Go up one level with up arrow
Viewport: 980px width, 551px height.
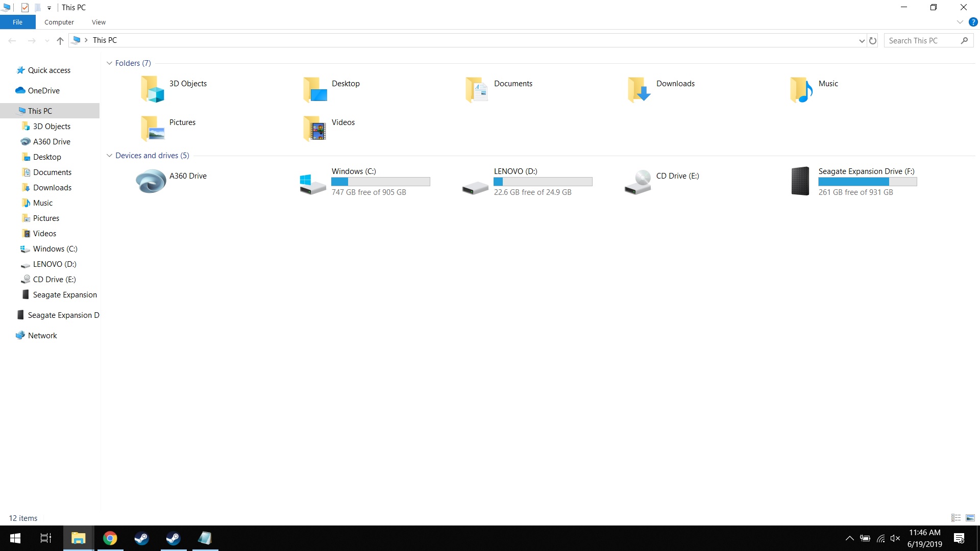coord(60,41)
